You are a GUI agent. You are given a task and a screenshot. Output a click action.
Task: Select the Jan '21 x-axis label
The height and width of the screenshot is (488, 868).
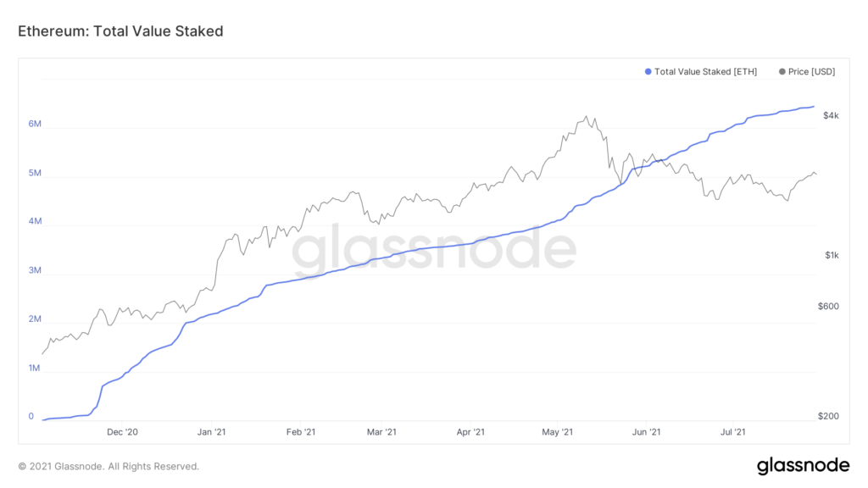click(x=211, y=432)
